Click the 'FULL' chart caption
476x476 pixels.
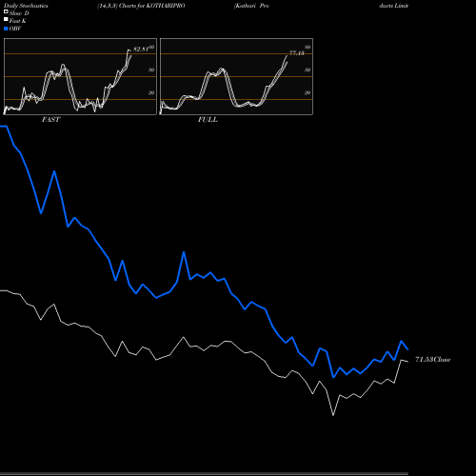(208, 120)
